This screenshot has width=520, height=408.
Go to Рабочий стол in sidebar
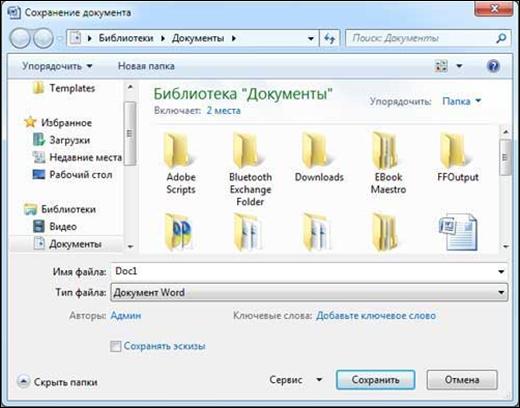point(72,175)
